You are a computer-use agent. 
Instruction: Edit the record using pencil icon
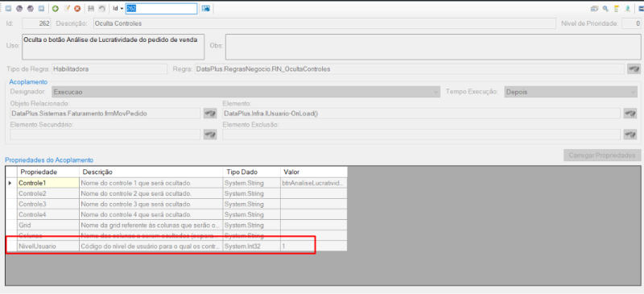[67, 9]
